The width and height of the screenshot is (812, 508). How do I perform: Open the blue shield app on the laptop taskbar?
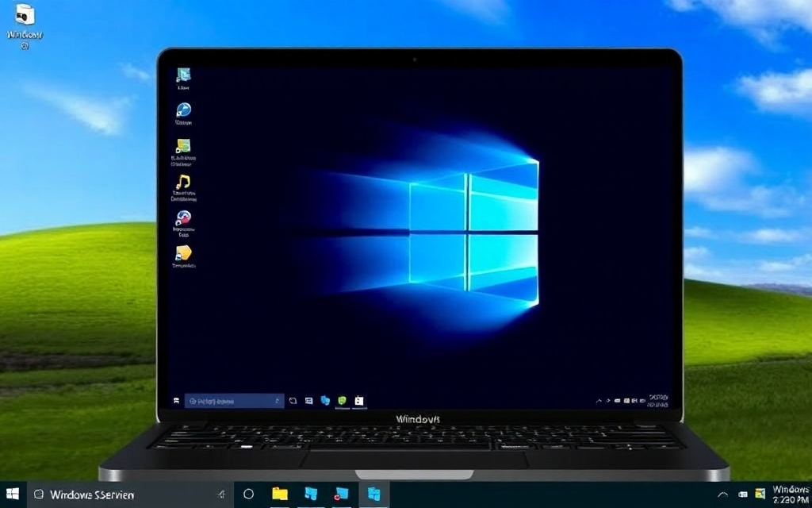pyautogui.click(x=325, y=401)
